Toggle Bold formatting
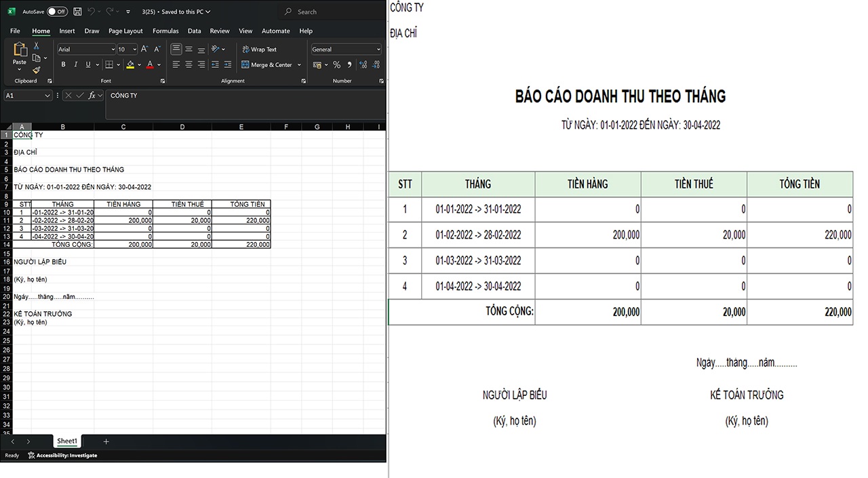This screenshot has height=478, width=868. [64, 65]
